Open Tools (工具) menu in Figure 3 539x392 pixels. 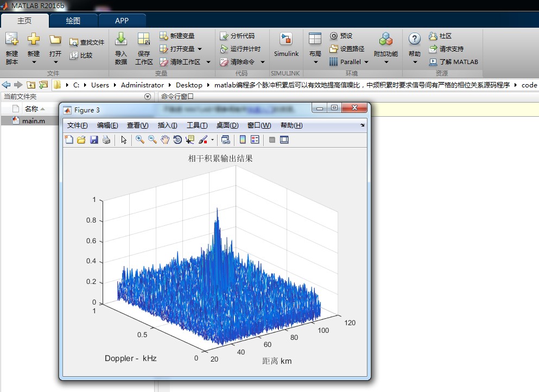click(x=197, y=125)
